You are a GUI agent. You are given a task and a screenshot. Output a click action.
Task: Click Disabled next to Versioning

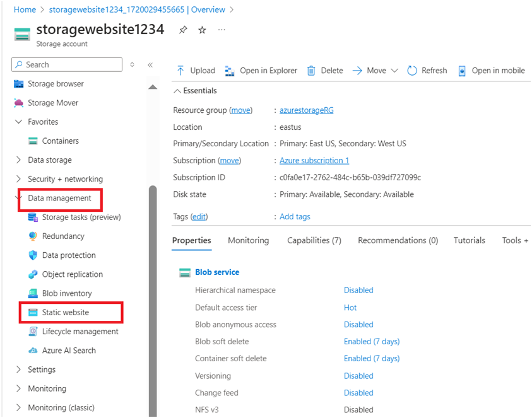(x=358, y=376)
